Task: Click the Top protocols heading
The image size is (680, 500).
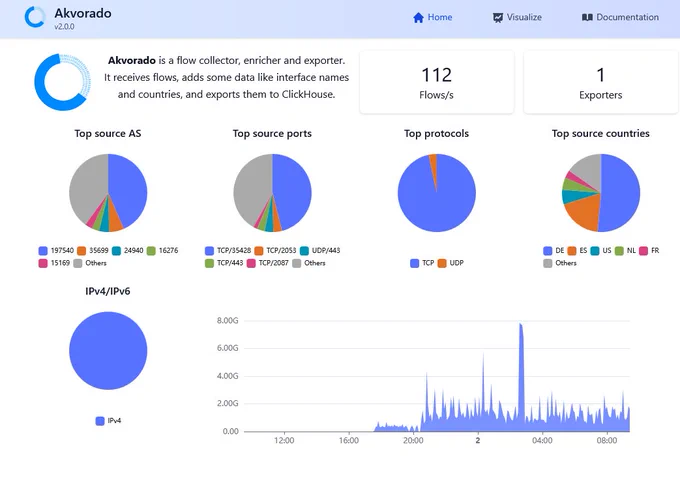Action: pyautogui.click(x=437, y=134)
